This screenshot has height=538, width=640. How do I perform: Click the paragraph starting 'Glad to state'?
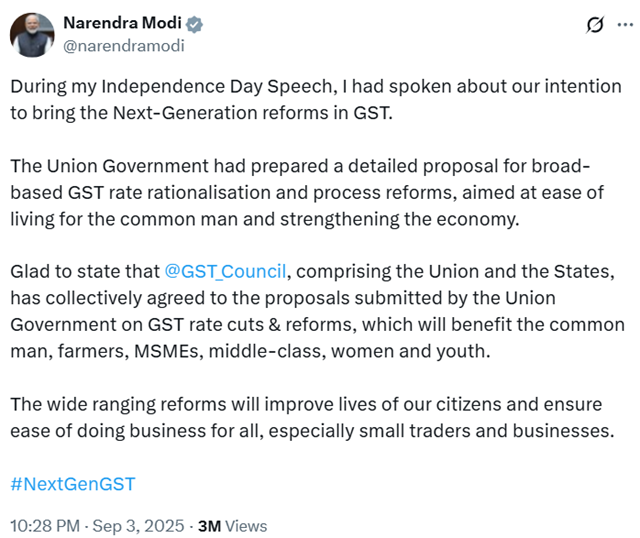click(x=318, y=311)
